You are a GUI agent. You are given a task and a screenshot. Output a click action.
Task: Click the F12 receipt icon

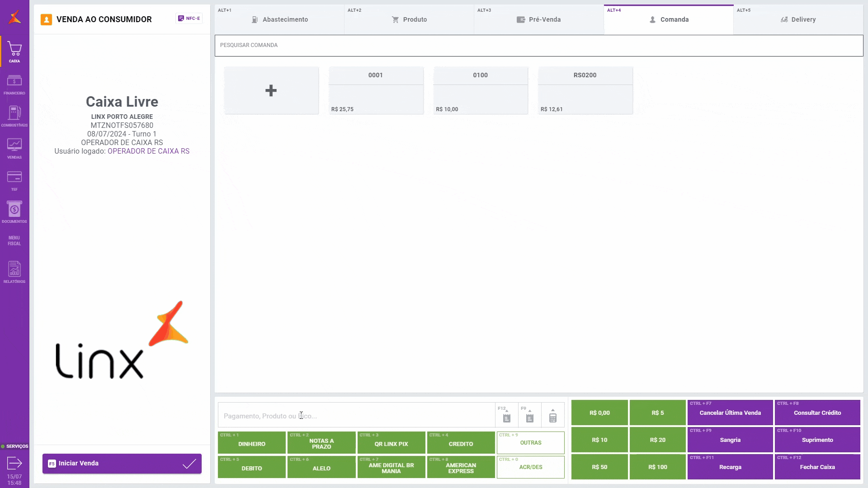(506, 416)
